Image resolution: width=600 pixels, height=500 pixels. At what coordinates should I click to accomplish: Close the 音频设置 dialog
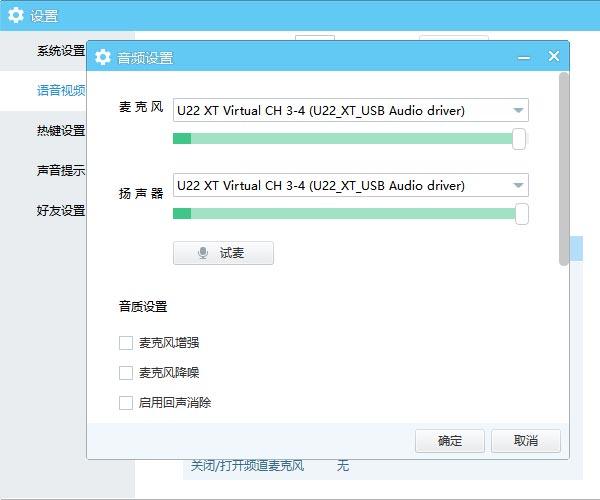tap(554, 56)
